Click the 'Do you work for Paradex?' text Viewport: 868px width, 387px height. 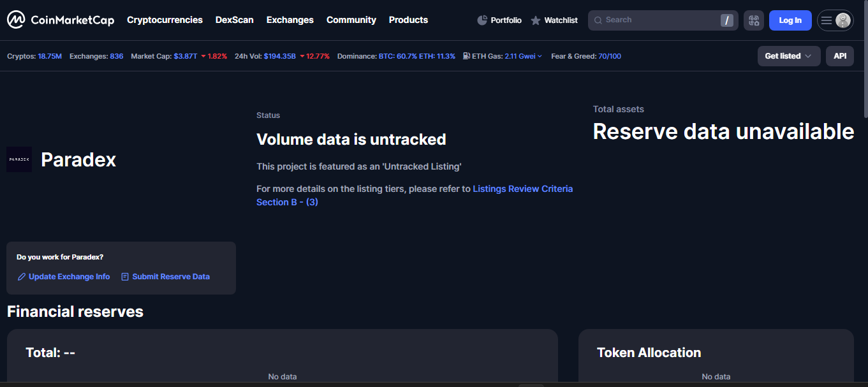[x=60, y=257]
